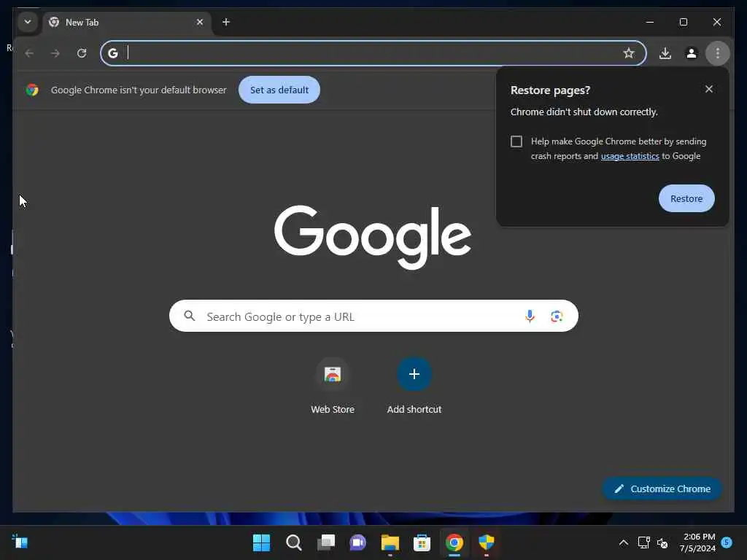This screenshot has height=560, width=747.
Task: Click the muted volume tray icon
Action: (662, 542)
